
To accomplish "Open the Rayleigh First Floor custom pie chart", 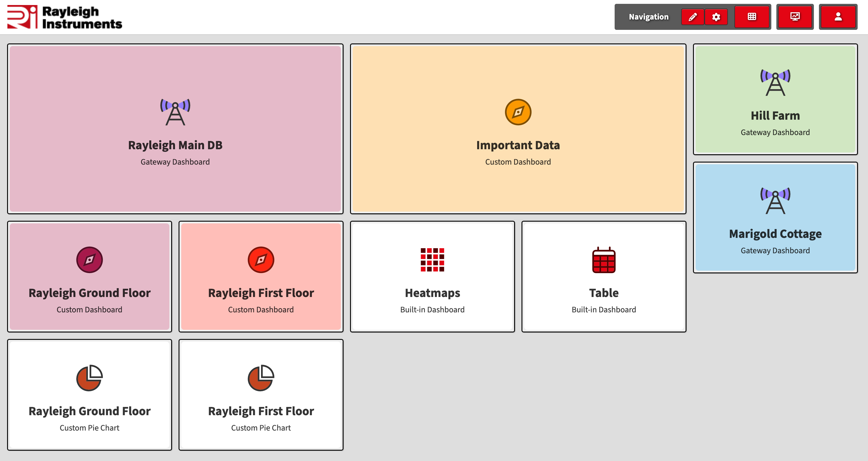I will tap(261, 394).
